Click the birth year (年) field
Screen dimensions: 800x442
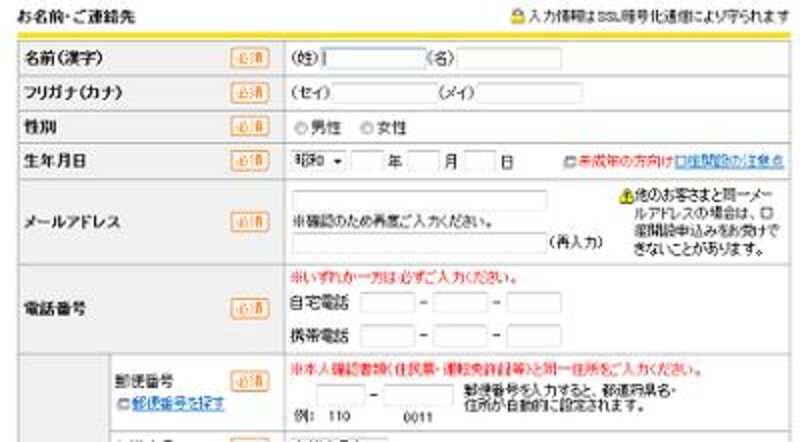367,161
